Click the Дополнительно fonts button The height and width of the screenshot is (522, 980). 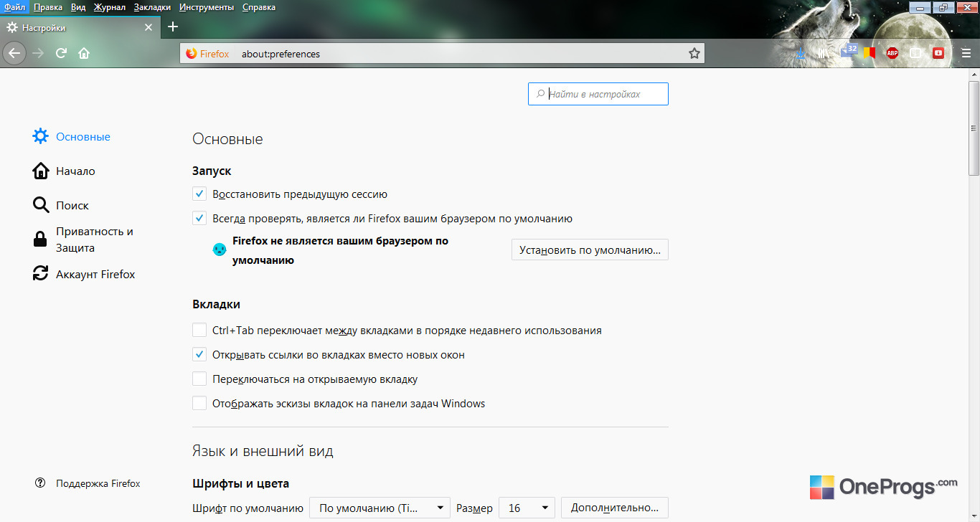point(615,508)
